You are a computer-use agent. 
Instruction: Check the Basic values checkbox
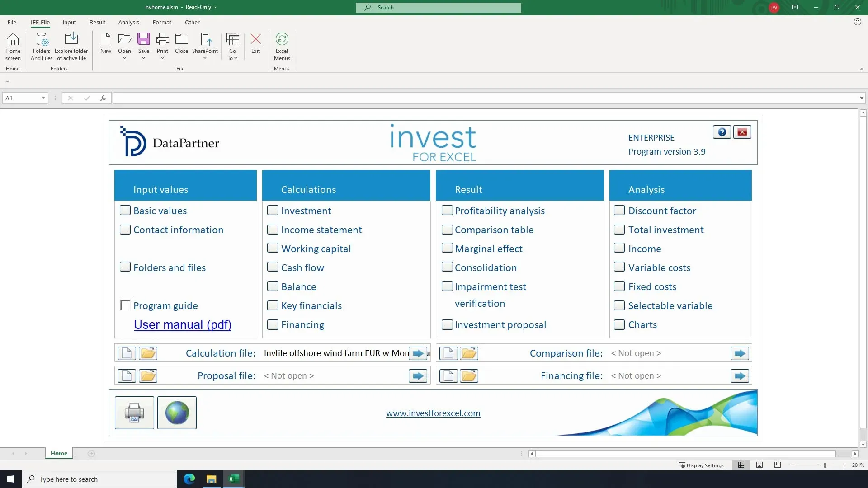pos(125,211)
